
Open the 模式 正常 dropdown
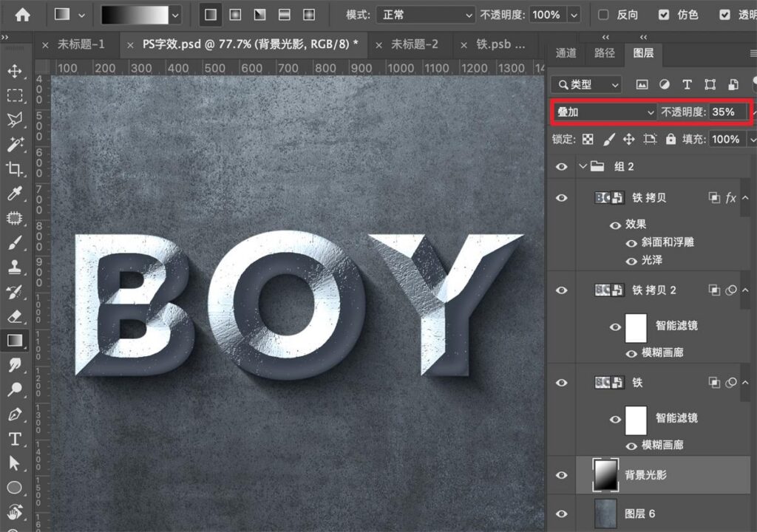click(x=425, y=15)
